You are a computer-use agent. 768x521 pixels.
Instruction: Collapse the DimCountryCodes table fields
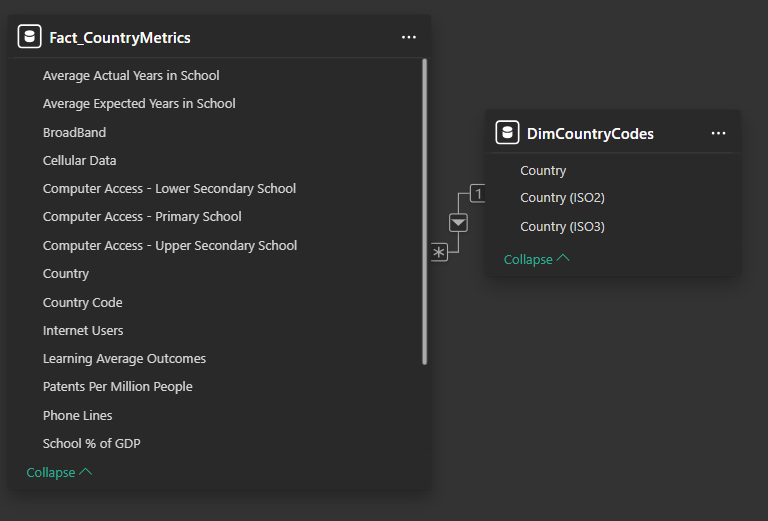point(536,259)
